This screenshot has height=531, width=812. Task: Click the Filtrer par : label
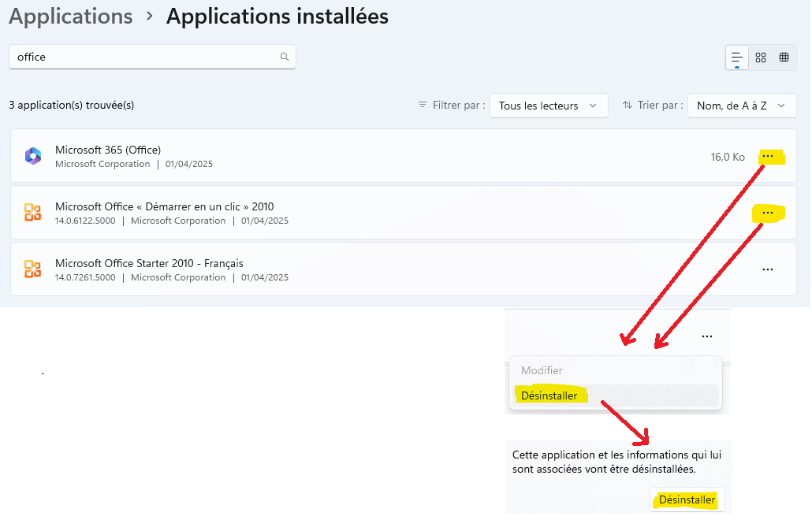tap(459, 105)
